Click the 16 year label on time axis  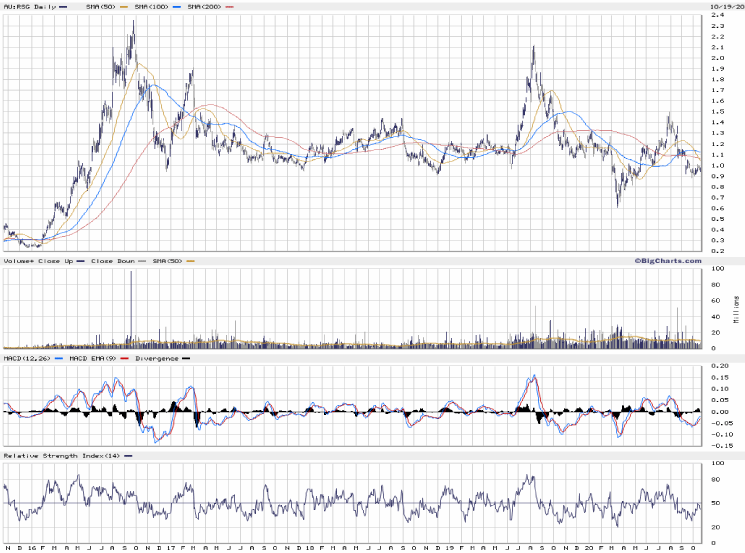coord(31,548)
